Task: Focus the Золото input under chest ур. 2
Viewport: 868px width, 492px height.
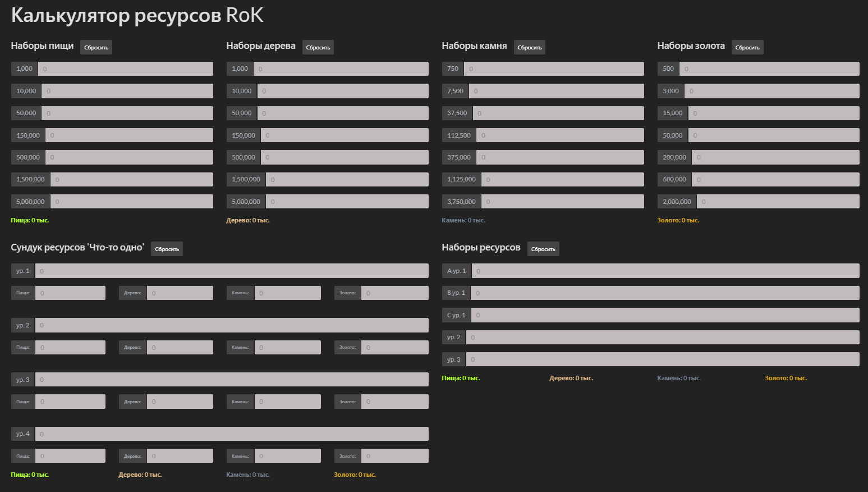Action: pyautogui.click(x=395, y=347)
